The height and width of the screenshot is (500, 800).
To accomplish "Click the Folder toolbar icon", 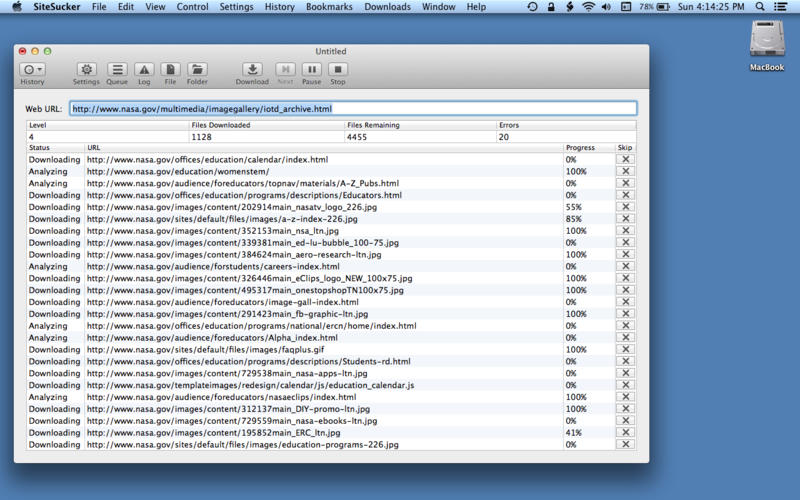I will (x=198, y=70).
